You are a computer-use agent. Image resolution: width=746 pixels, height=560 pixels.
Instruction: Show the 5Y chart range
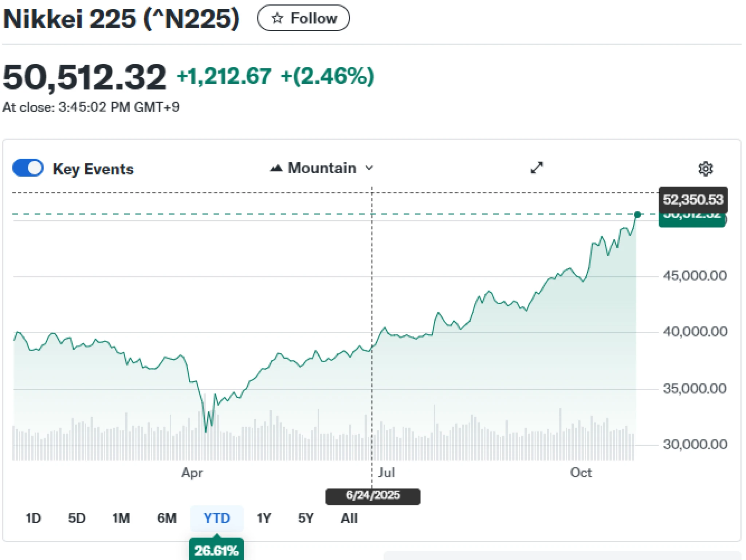coord(306,518)
